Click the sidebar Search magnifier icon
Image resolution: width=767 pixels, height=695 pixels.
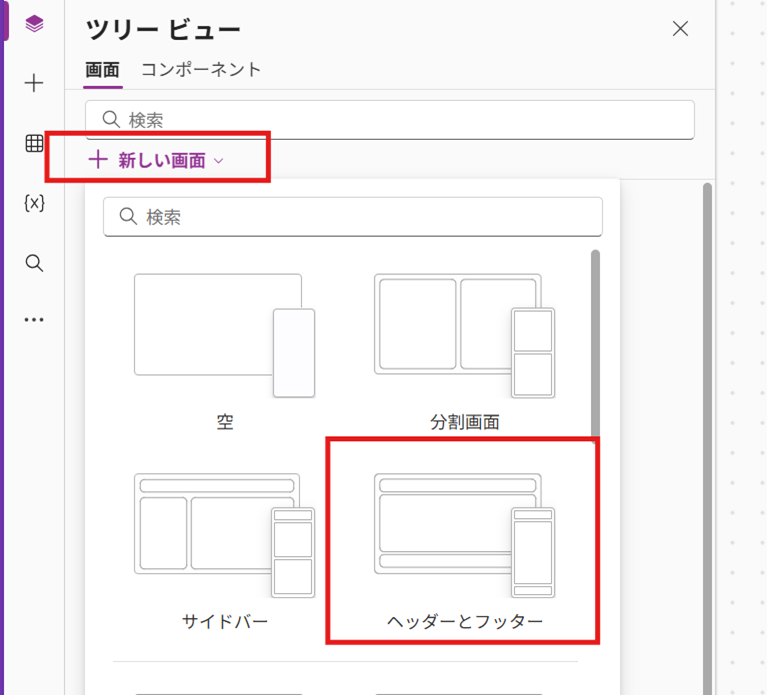tap(34, 263)
